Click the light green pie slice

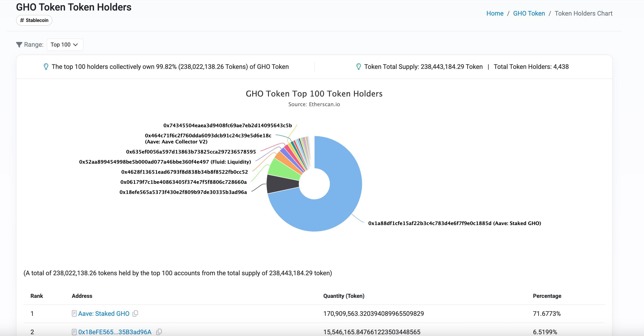tap(284, 171)
